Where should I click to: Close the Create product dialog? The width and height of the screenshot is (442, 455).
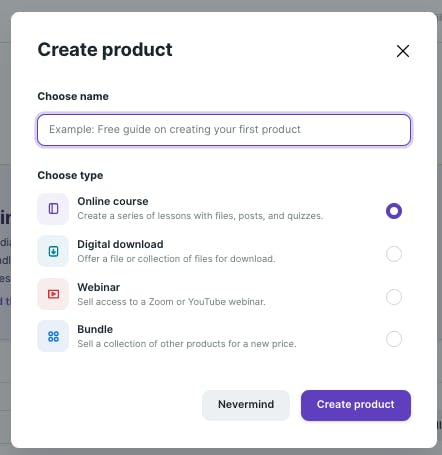click(x=403, y=51)
